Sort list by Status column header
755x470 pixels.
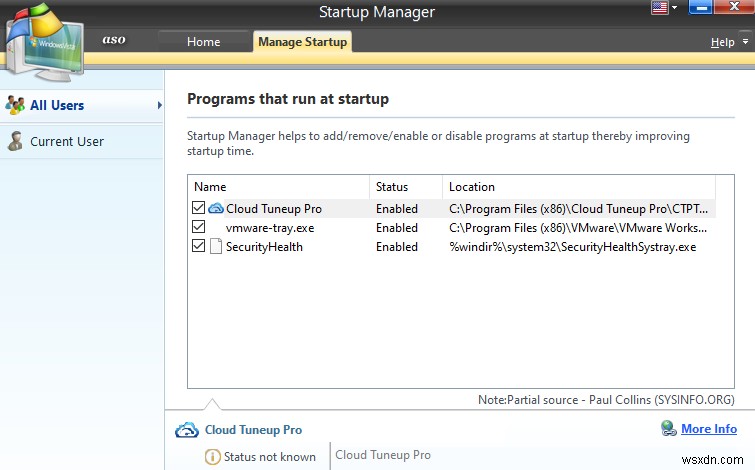pos(391,187)
